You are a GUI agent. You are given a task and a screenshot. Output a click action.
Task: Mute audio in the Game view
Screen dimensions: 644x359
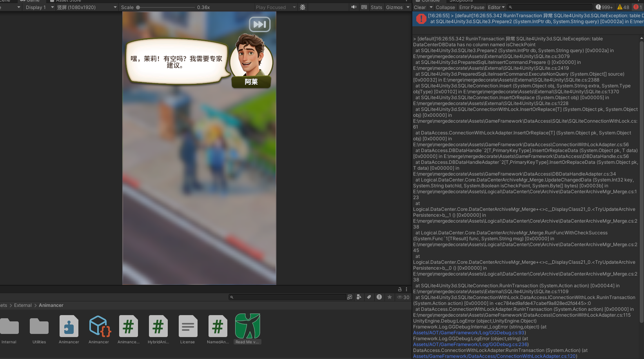(x=354, y=7)
